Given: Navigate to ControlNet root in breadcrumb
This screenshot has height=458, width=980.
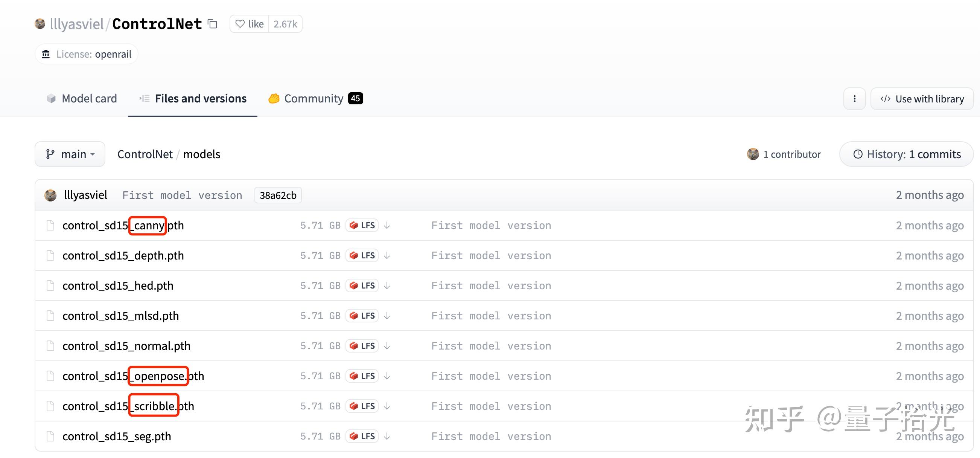Looking at the screenshot, I should 145,154.
